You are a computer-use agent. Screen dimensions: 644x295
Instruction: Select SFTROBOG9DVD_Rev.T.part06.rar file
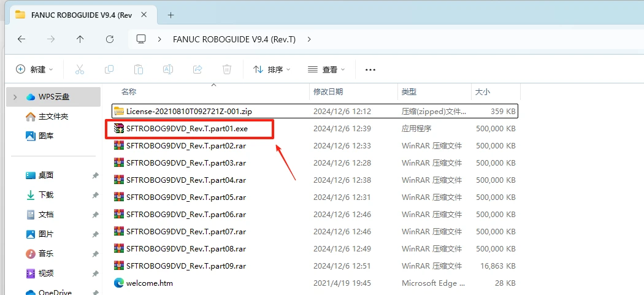315,215
